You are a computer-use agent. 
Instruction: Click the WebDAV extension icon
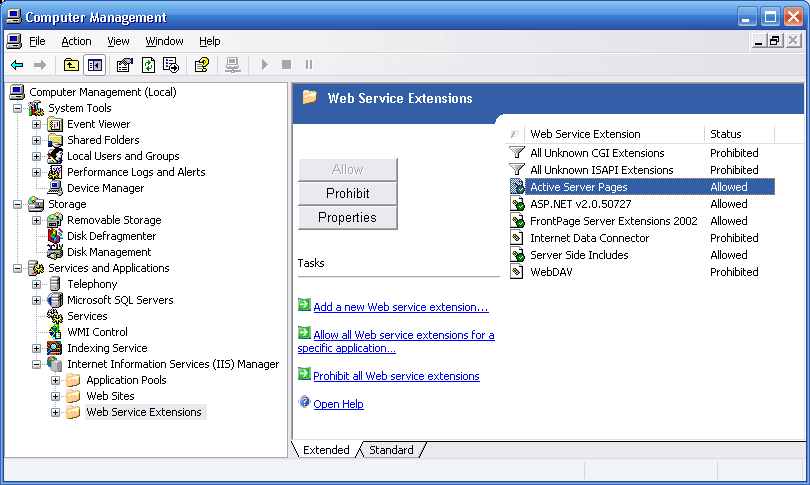pos(517,272)
